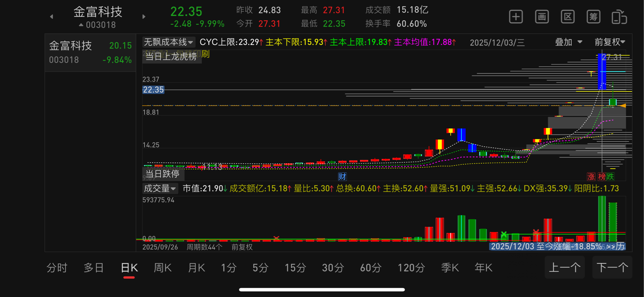Select the 60分 period tab
This screenshot has width=644, height=297.
point(371,268)
